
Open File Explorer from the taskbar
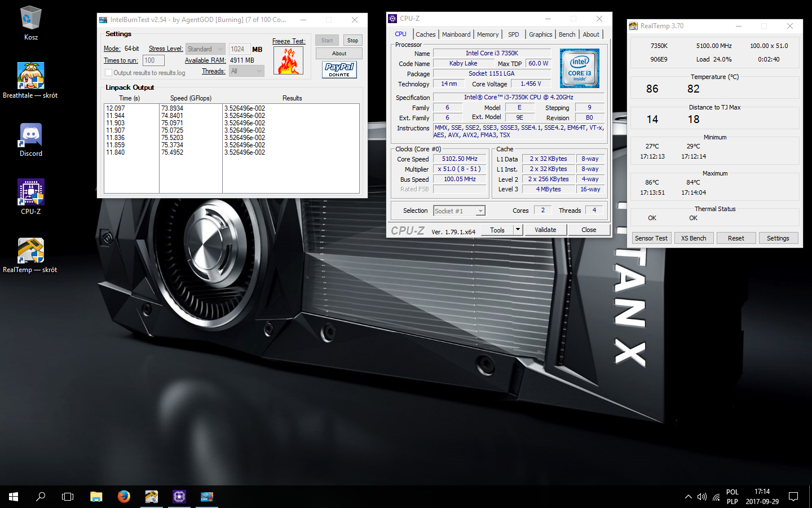coord(96,497)
